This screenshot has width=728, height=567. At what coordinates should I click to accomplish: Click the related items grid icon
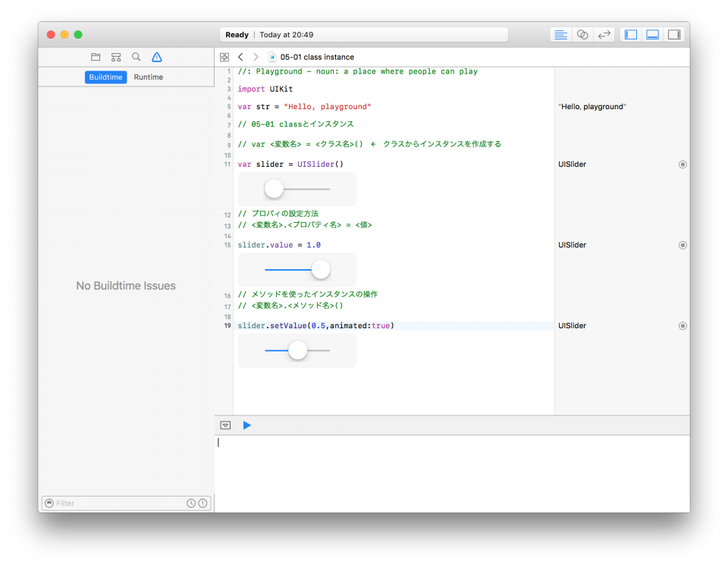224,57
